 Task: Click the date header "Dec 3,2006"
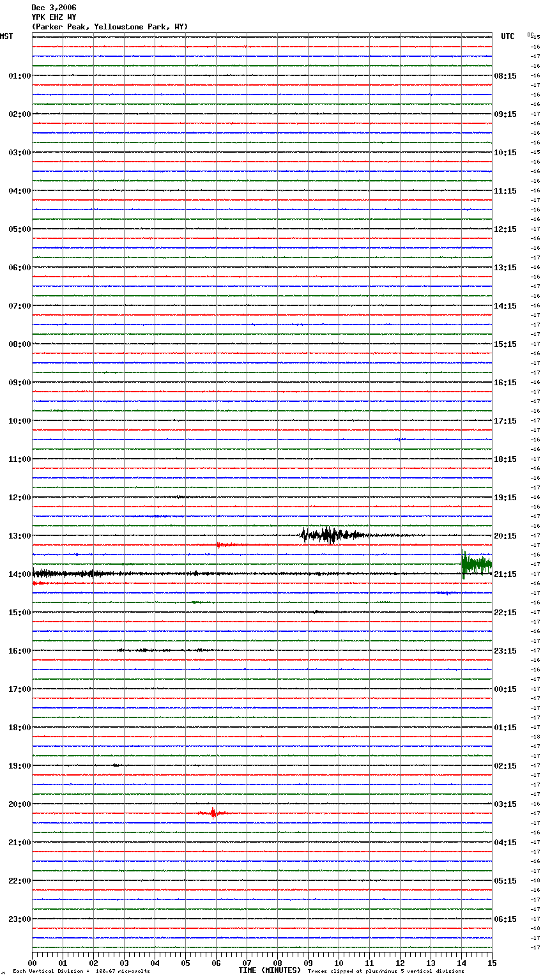(x=54, y=8)
